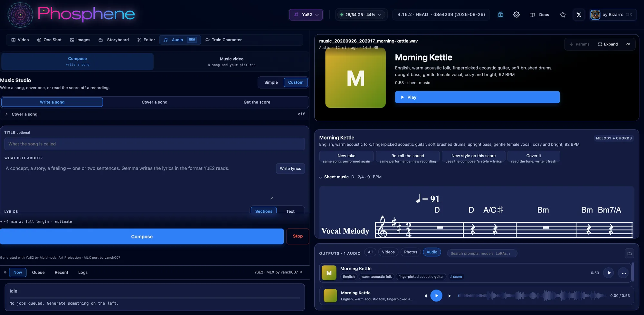Open the memory usage 28/64 GB dropdown
Viewport: 644px width, 315px height.
361,15
